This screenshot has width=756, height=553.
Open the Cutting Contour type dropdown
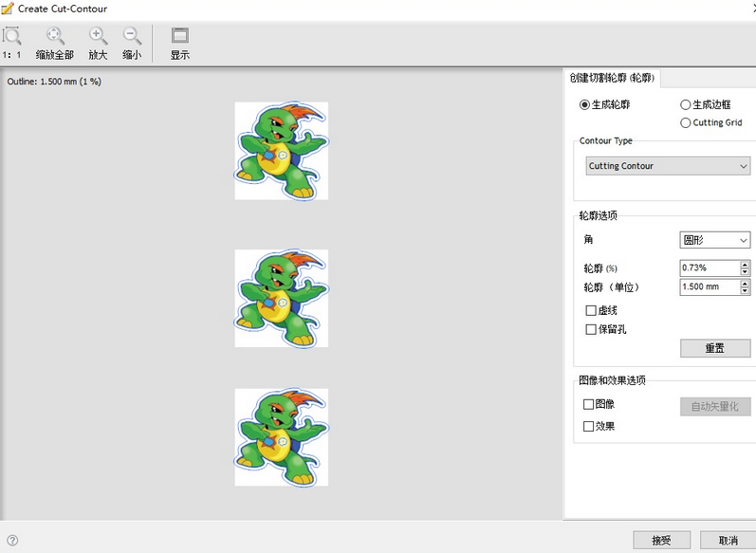[x=668, y=166]
